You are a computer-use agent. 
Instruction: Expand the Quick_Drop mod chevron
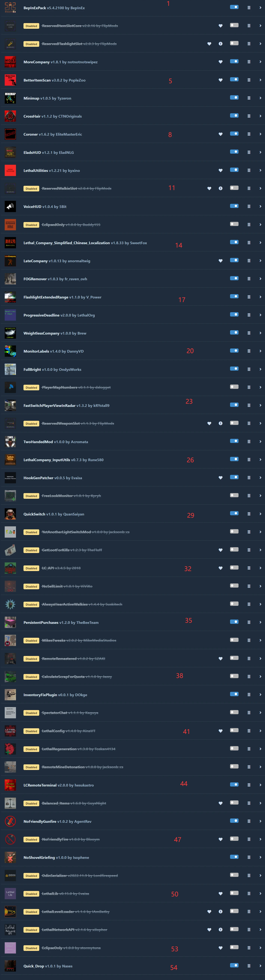260,966
